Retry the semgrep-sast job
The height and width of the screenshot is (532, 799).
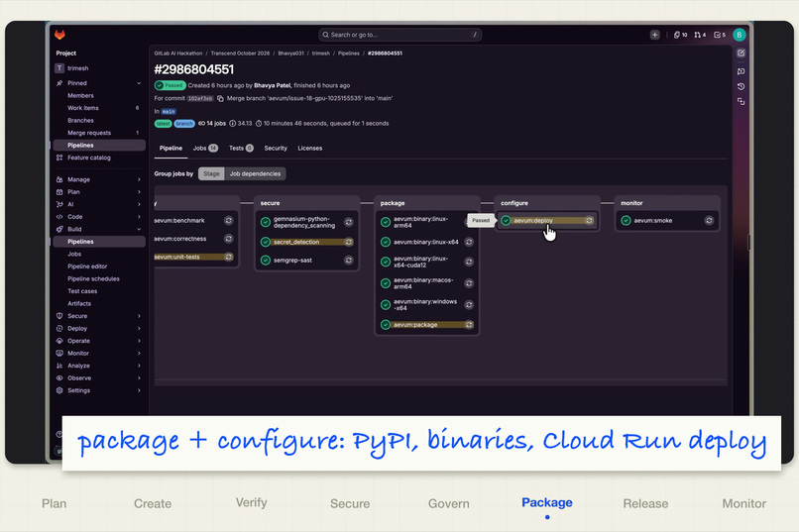349,261
